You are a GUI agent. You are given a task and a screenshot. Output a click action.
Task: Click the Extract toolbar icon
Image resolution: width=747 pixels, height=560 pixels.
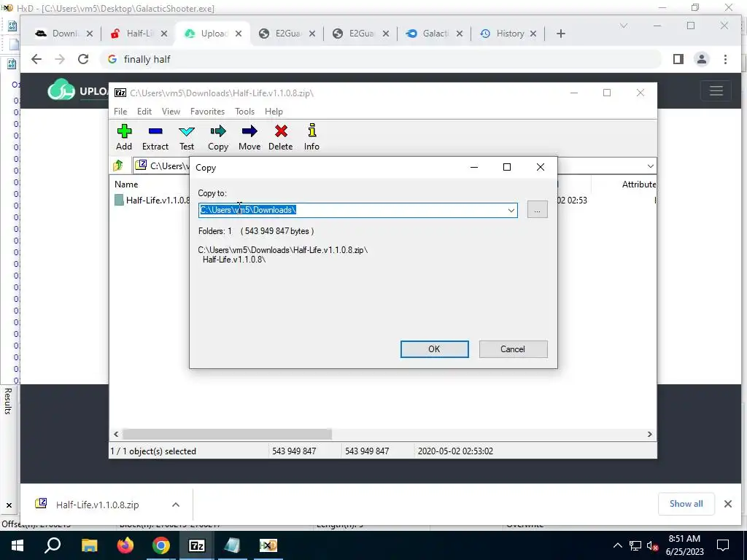(x=155, y=137)
